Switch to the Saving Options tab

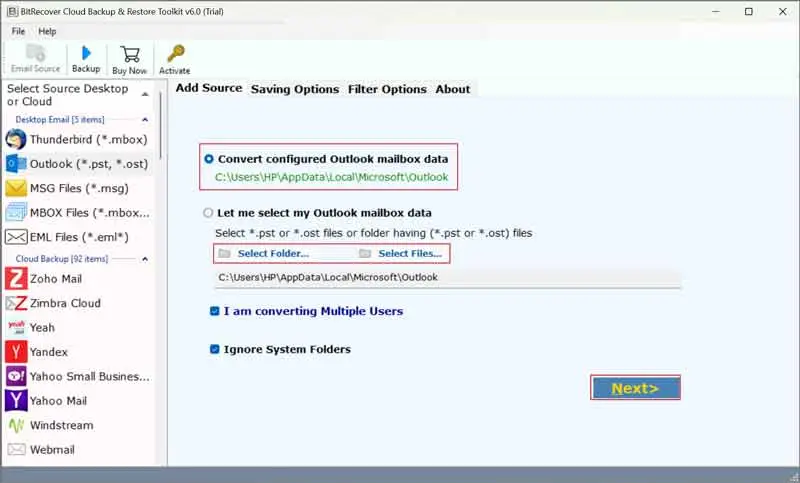[294, 89]
